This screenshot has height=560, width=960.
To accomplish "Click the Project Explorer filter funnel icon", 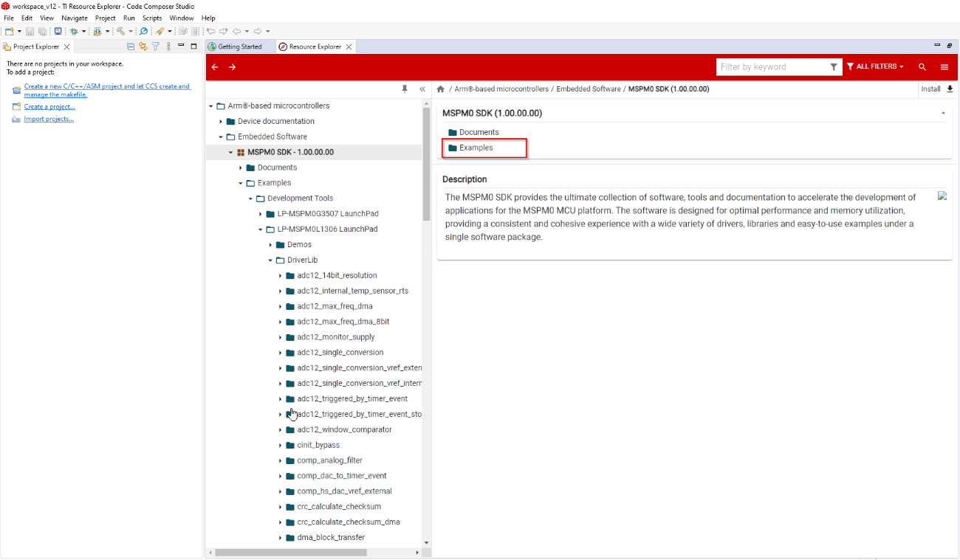I will pos(156,46).
